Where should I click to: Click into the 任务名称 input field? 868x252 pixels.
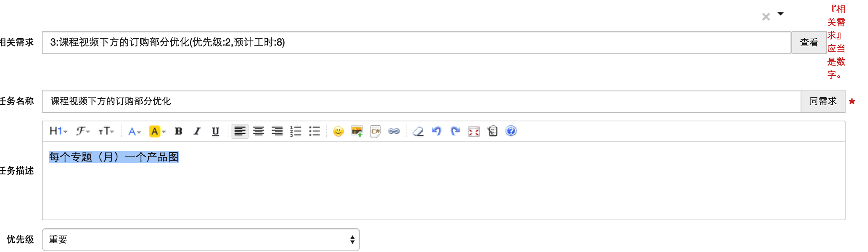421,101
